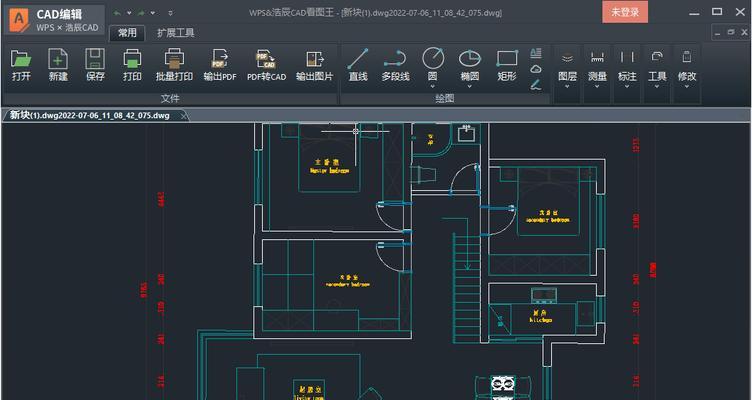Close the 新块(1).dwg document tab
This screenshot has width=752, height=400.
[184, 116]
